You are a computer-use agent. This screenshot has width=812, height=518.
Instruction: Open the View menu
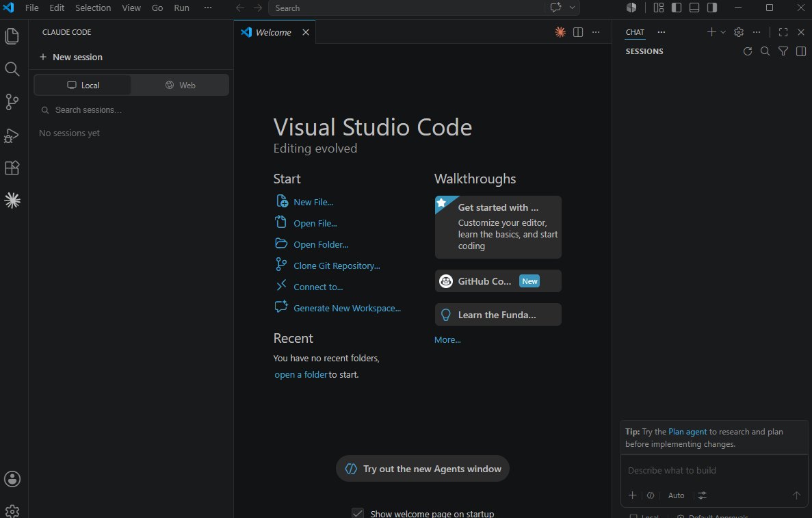click(x=131, y=8)
